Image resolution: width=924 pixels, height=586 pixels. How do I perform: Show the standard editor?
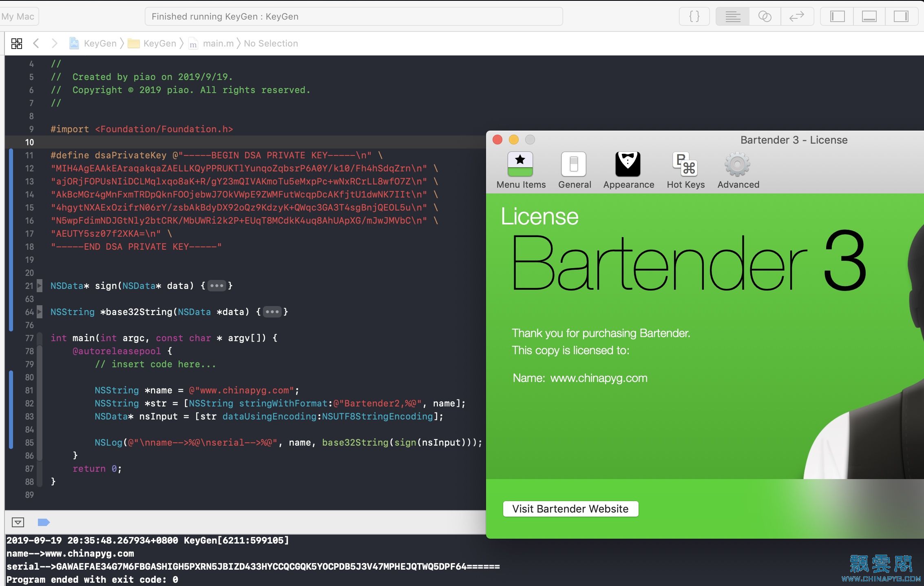732,16
